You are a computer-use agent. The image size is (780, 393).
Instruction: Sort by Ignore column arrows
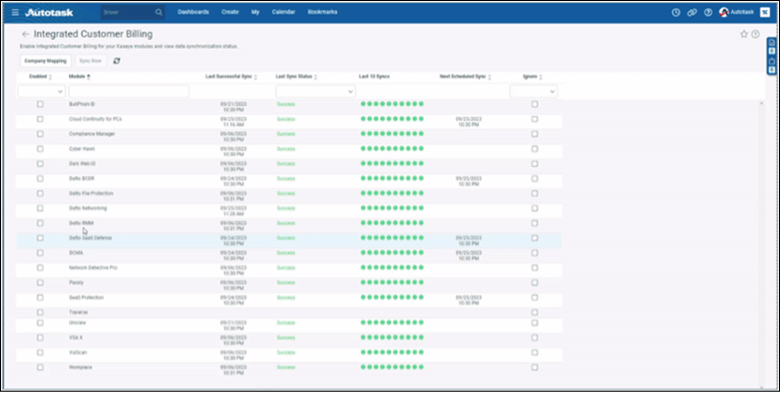(x=541, y=77)
